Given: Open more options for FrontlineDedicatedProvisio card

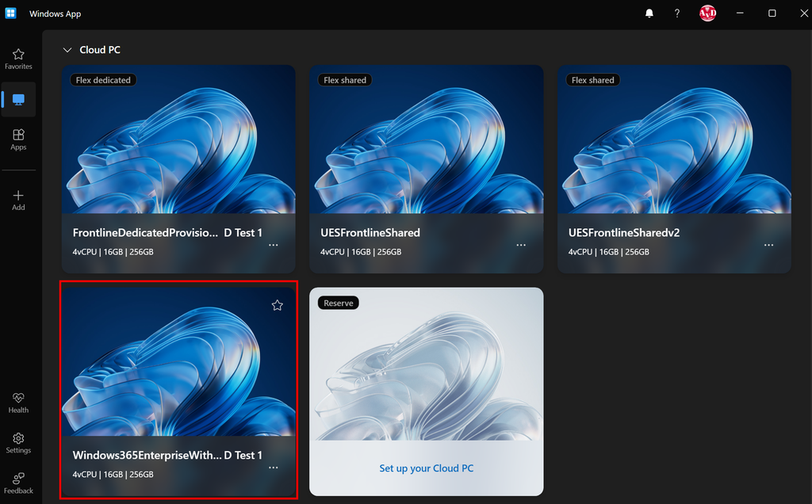Looking at the screenshot, I should pos(273,245).
